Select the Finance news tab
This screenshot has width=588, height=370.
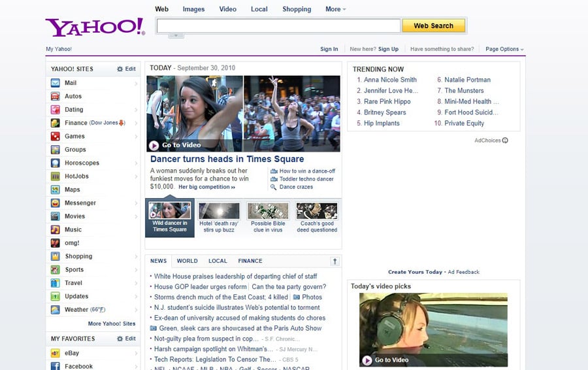pos(250,261)
